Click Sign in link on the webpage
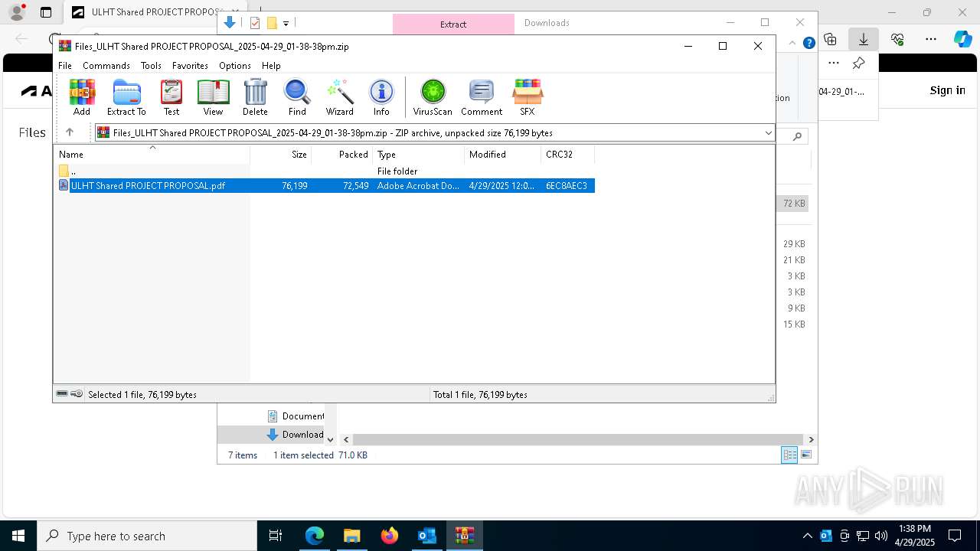The image size is (980, 551). pyautogui.click(x=948, y=90)
